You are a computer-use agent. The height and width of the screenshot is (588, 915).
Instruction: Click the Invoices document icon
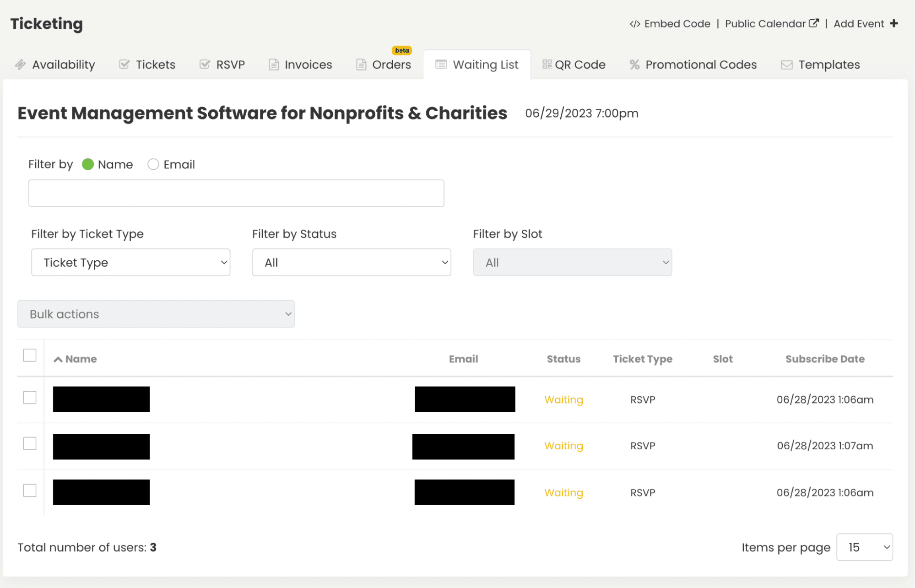(x=273, y=65)
